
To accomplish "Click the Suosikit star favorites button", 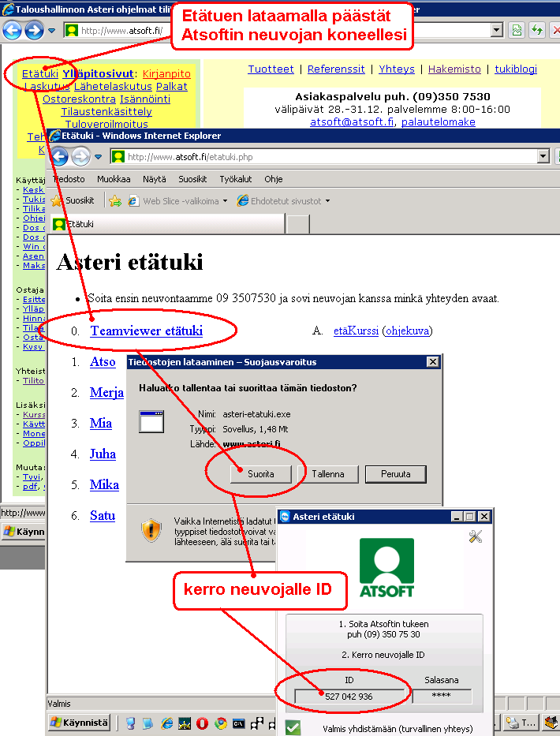I will click(73, 201).
